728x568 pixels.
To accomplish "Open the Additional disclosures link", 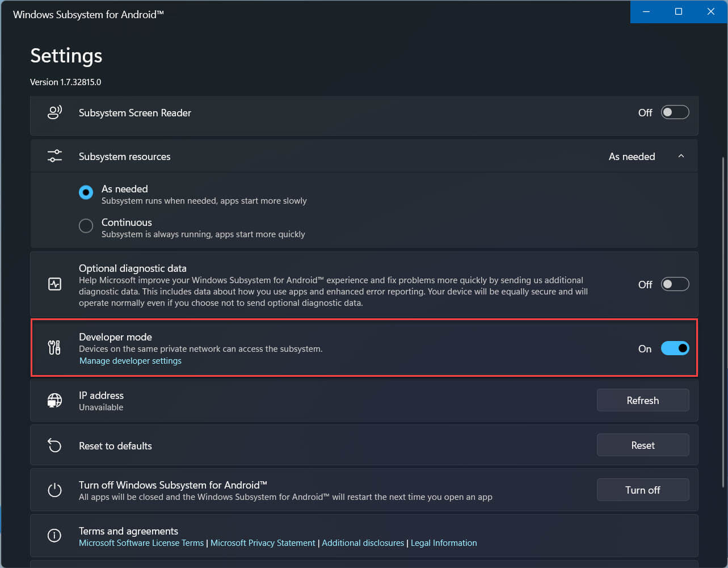I will point(363,543).
